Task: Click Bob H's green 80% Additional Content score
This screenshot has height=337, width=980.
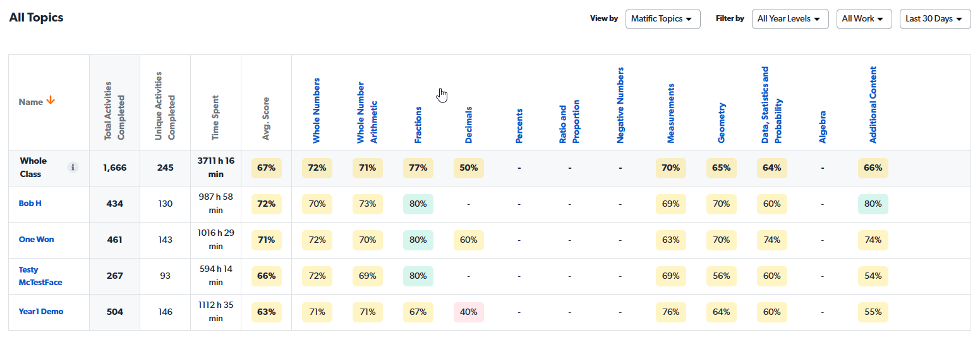Action: pos(873,204)
